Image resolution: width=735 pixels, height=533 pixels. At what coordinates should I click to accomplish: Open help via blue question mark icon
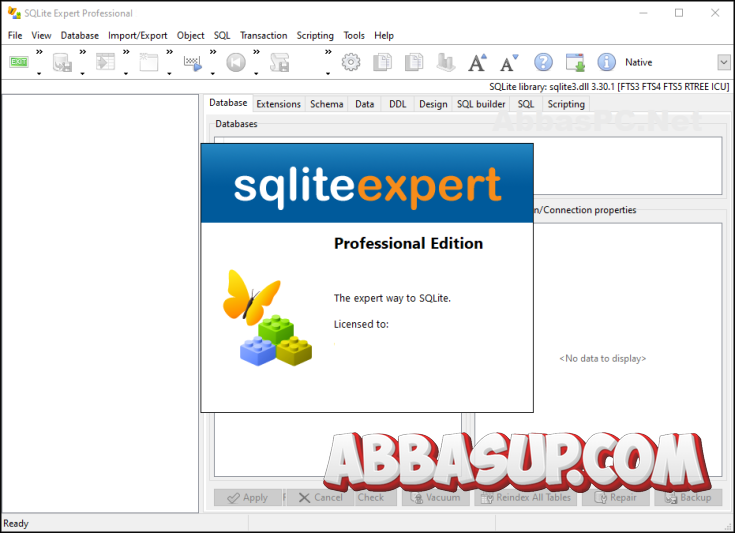[x=543, y=62]
